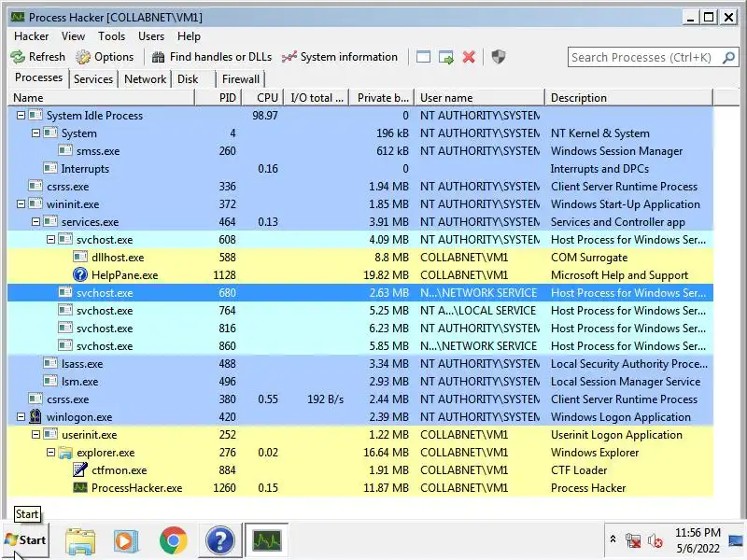This screenshot has height=560, width=747.
Task: Collapse the System process node
Action: coord(35,133)
